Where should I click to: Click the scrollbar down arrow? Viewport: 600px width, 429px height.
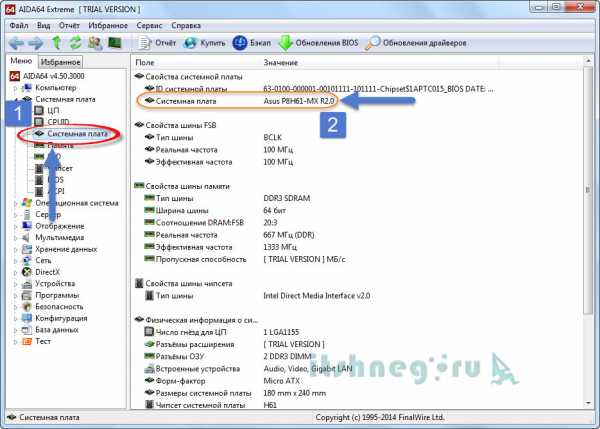588,403
